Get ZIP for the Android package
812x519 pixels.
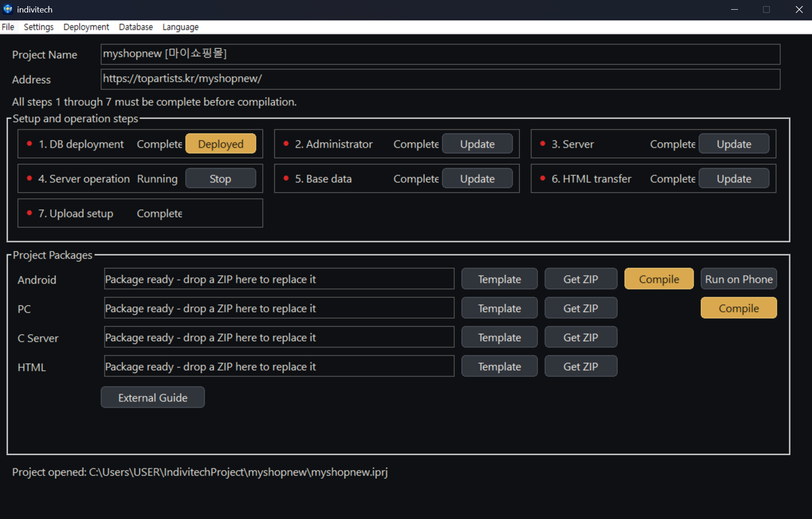point(581,279)
